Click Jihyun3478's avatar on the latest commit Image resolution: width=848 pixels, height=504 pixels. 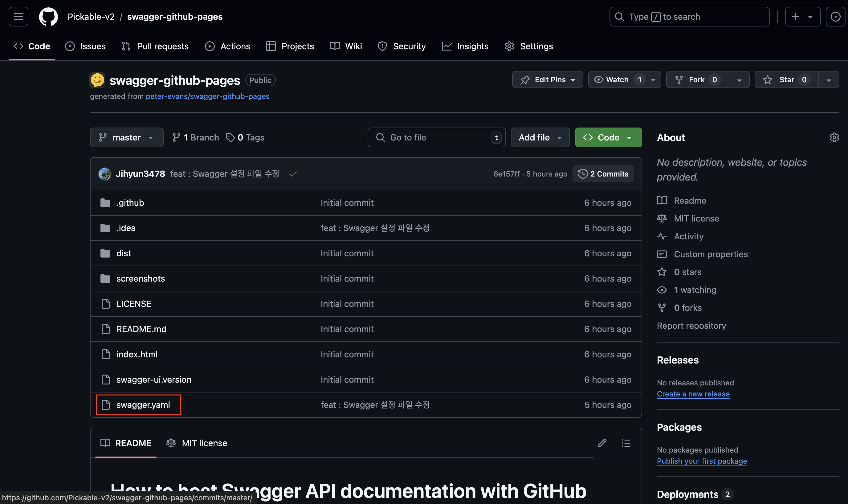(104, 174)
